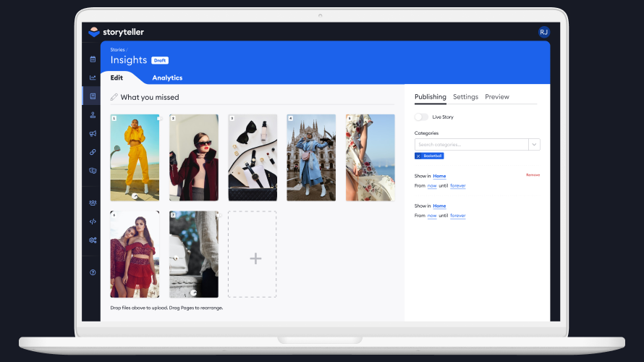
Task: Open the code brackets icon in sidebar
Action: [x=93, y=222]
